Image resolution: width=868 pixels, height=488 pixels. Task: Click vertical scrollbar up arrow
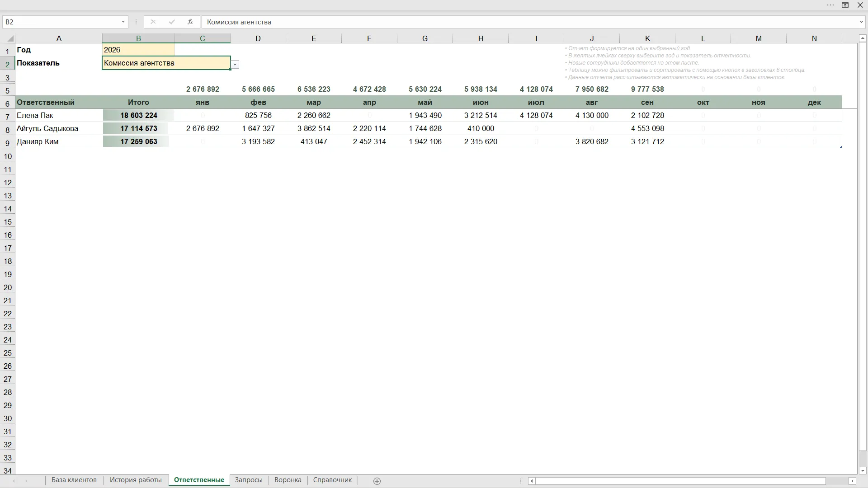[863, 38]
